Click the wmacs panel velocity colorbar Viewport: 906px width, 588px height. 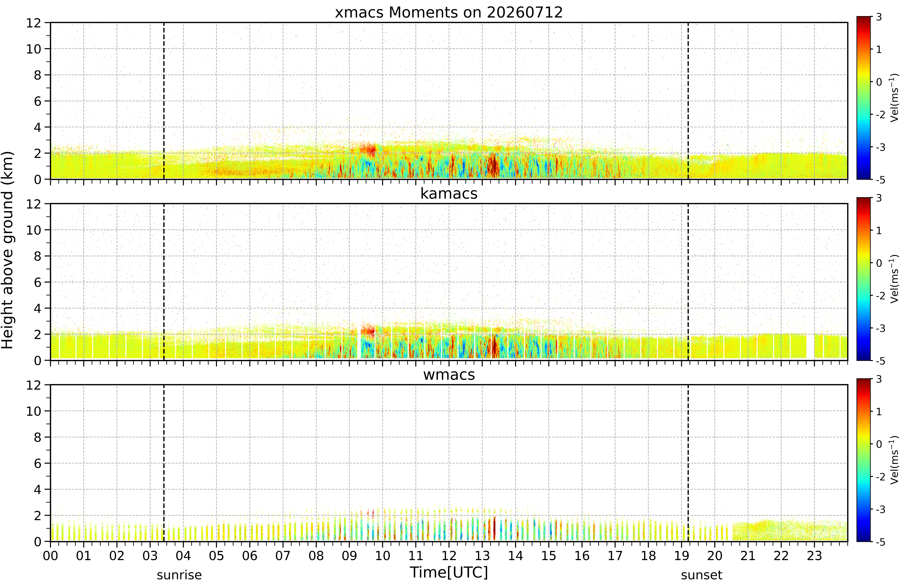[x=864, y=460]
